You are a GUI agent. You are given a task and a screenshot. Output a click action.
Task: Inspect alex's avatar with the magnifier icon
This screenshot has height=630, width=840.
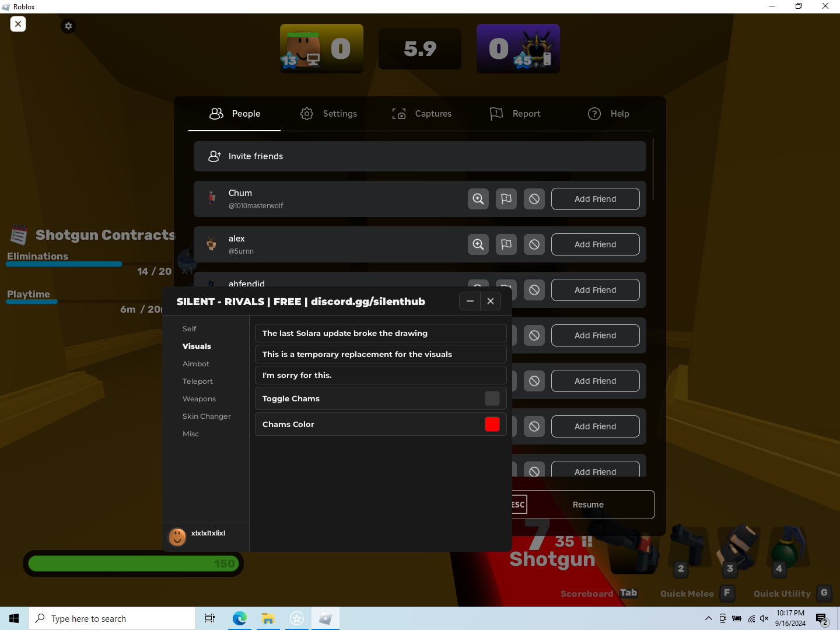coord(478,244)
